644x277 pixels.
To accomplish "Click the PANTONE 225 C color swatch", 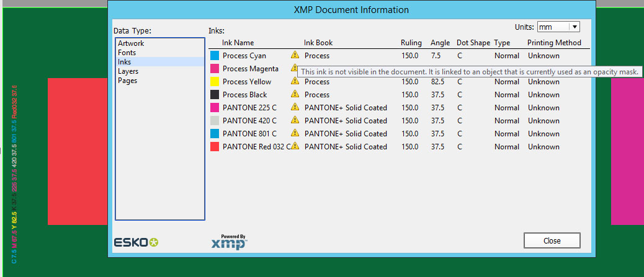I will [x=215, y=108].
